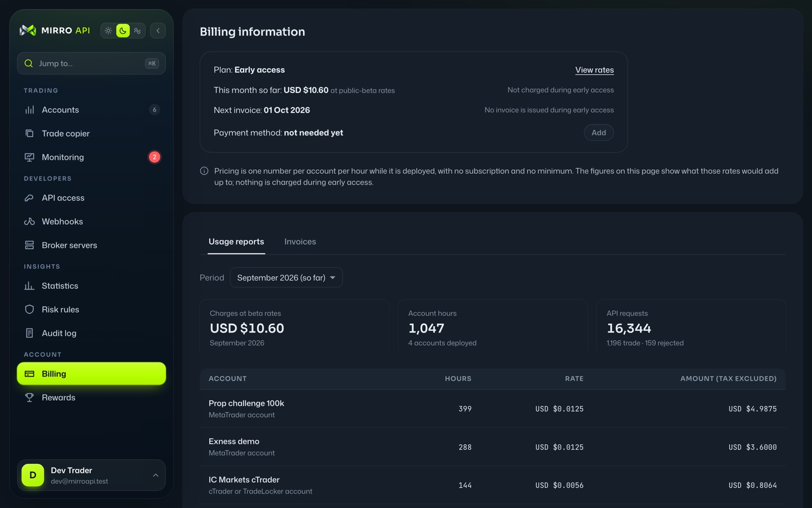Click the Mirro API logo icon
This screenshot has height=508, width=812.
[28, 30]
